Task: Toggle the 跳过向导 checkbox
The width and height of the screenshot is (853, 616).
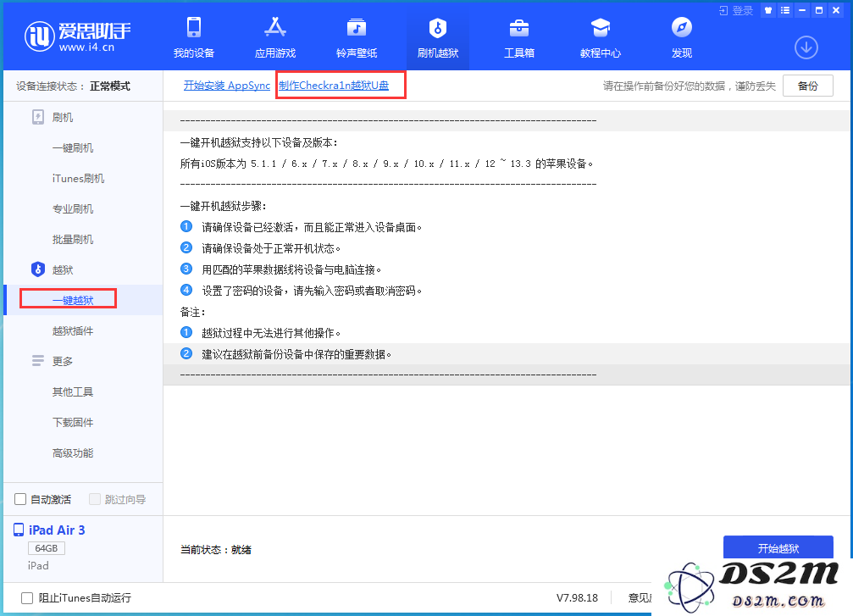Action: tap(95, 499)
